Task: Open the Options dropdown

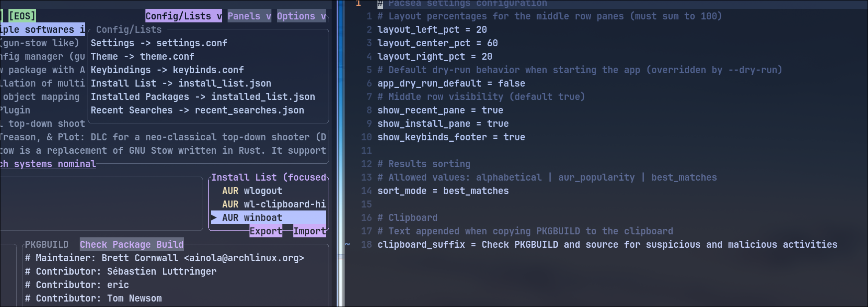Action: click(301, 16)
